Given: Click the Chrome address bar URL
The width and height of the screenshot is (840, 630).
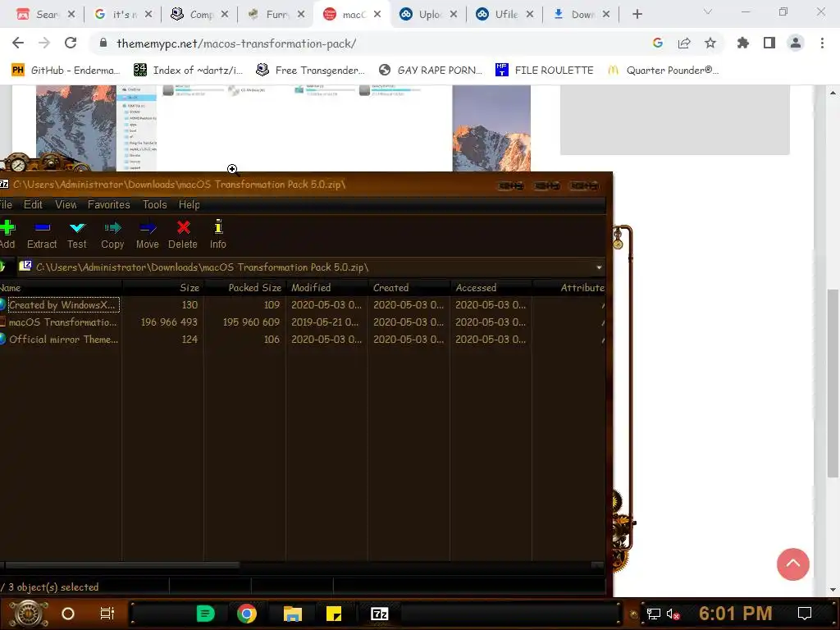Looking at the screenshot, I should (x=236, y=43).
